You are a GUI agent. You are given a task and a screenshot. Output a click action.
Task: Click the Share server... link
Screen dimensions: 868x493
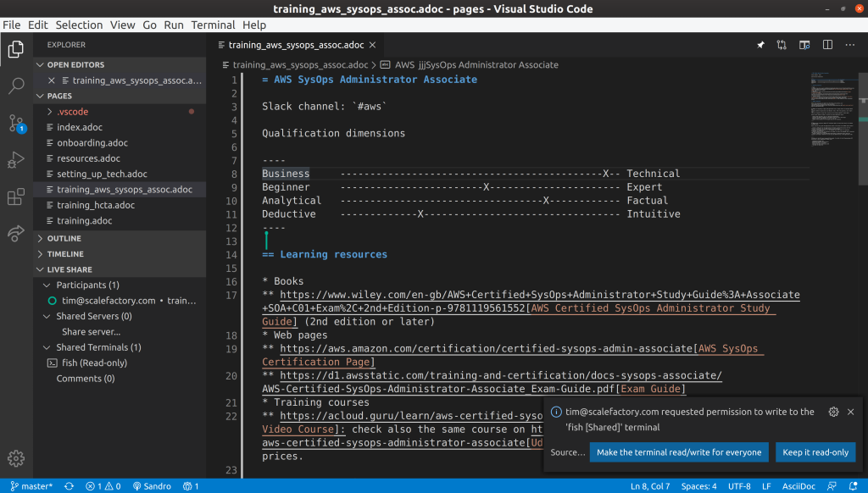(x=92, y=332)
